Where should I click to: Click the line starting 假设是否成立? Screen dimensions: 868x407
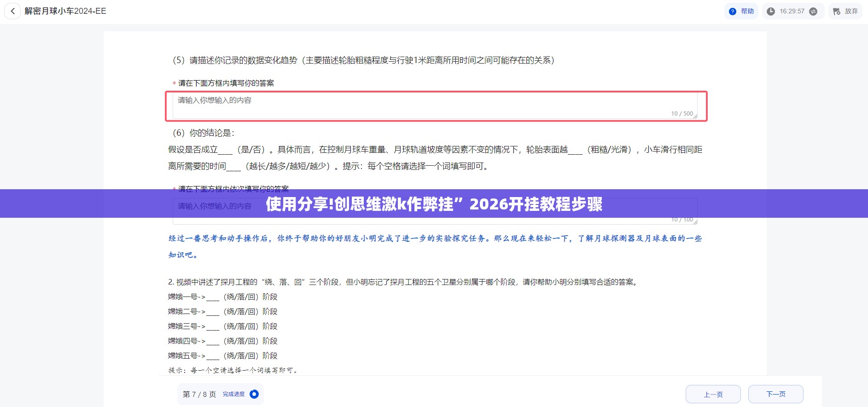coord(435,150)
